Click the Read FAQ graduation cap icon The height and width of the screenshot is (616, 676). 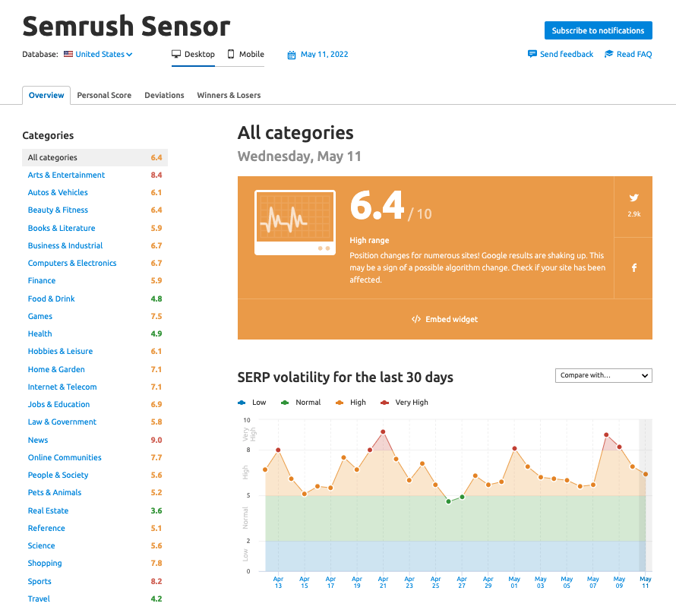[x=608, y=55]
